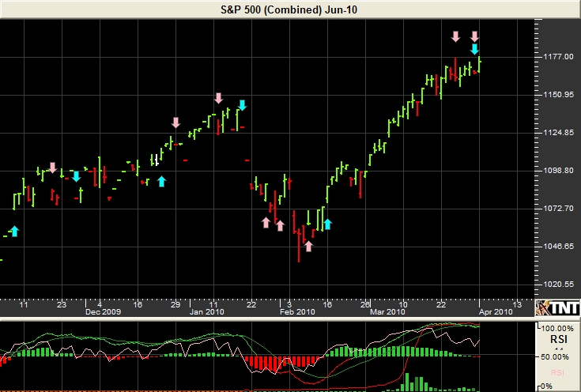Select the 1098.80 price axis label

(x=558, y=170)
